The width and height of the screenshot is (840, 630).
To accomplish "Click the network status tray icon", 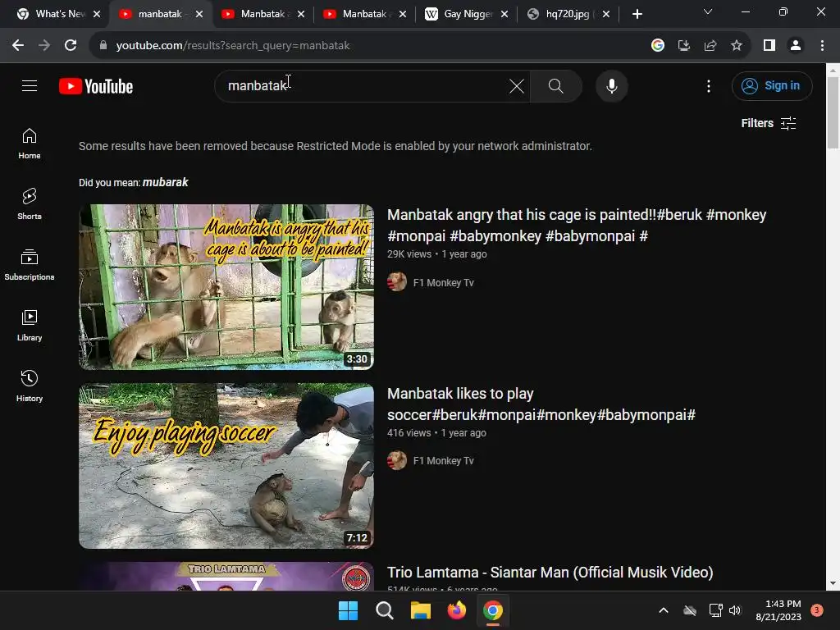I will (715, 610).
